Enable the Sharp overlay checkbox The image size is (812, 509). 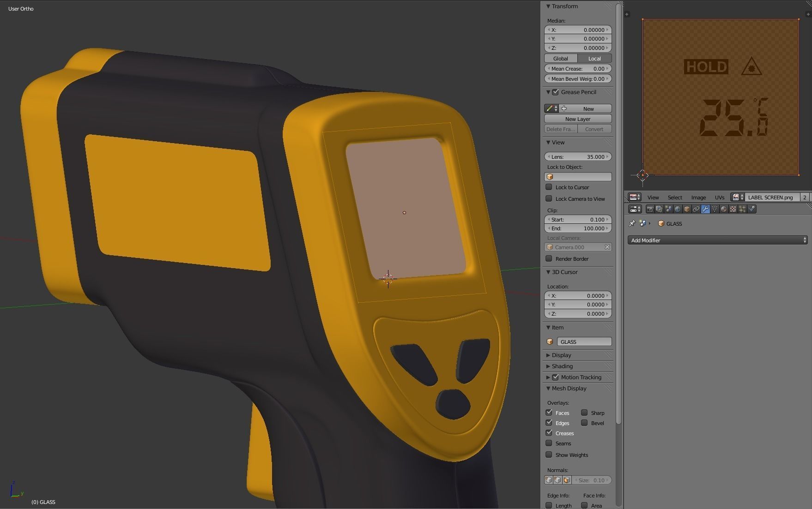[x=584, y=413]
